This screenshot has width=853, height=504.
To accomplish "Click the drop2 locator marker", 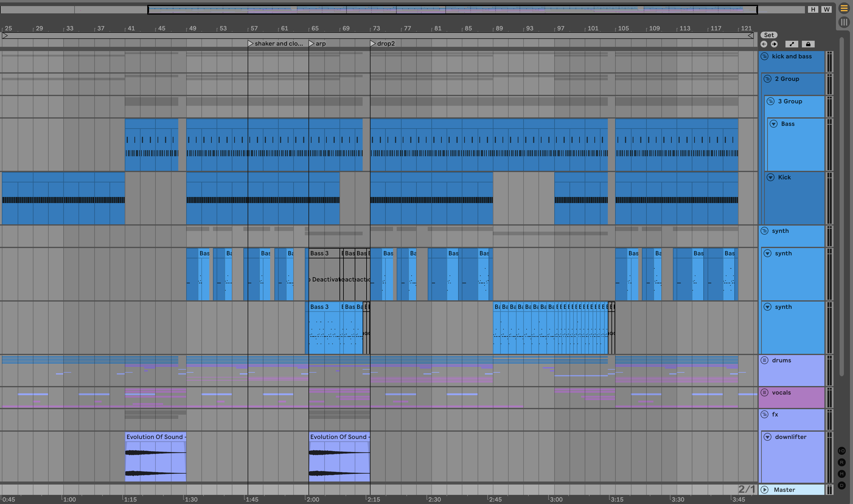I will [x=373, y=43].
